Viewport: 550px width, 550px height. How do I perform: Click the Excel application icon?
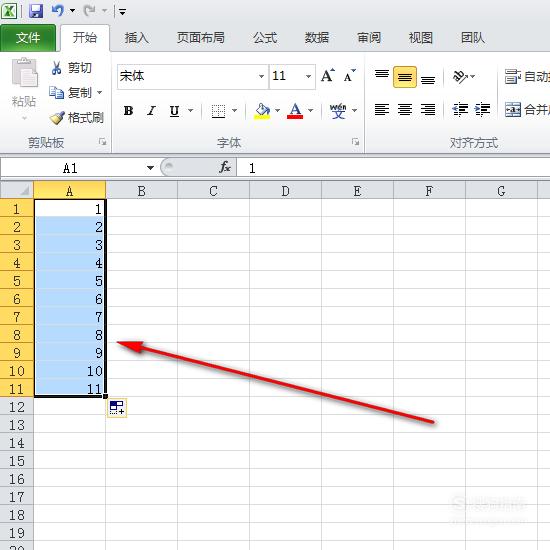coord(9,11)
